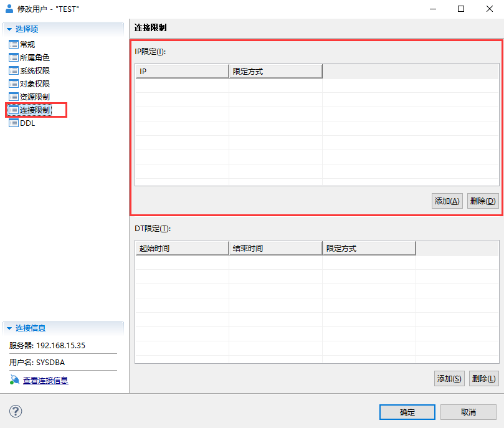This screenshot has width=504, height=428.
Task: Delete time restriction with 删除(L)
Action: tap(483, 379)
